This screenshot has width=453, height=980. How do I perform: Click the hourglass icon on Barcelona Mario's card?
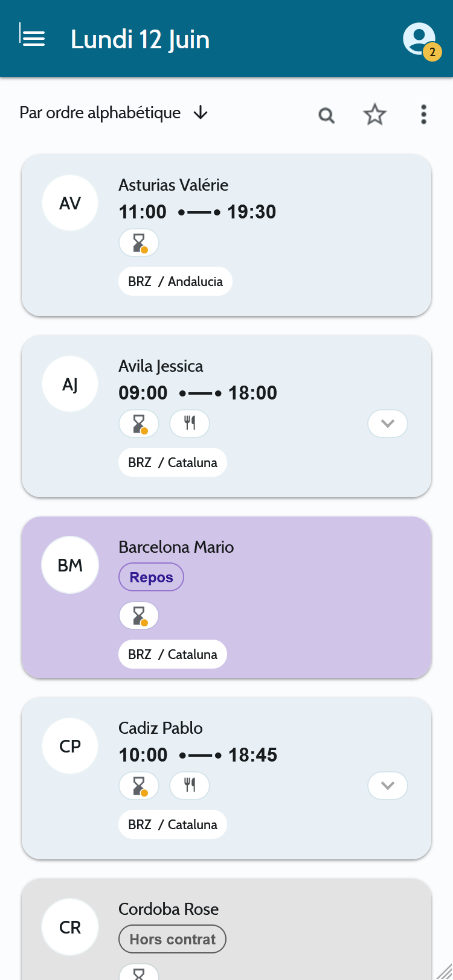point(139,616)
